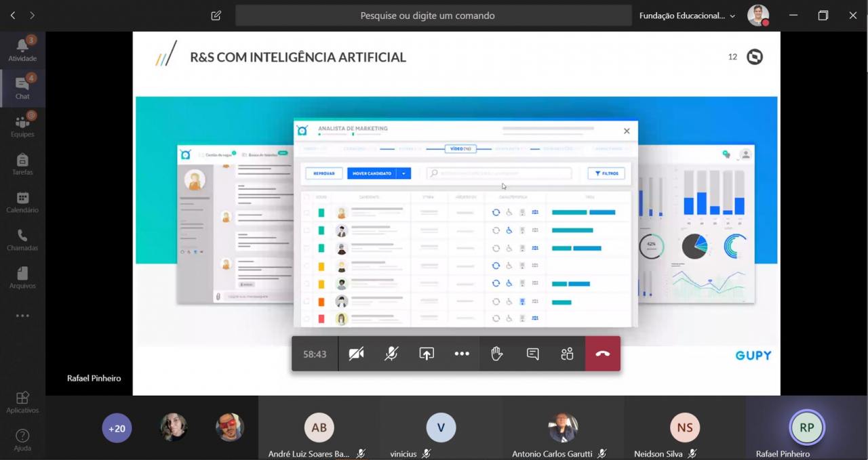The height and width of the screenshot is (460, 868).
Task: Toggle the camera in meeting controls
Action: 356,354
